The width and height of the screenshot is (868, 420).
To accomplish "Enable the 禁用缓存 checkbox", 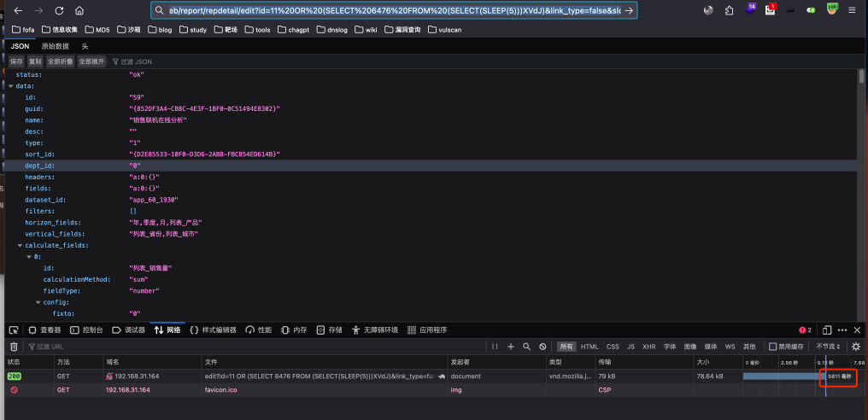I will click(x=773, y=347).
